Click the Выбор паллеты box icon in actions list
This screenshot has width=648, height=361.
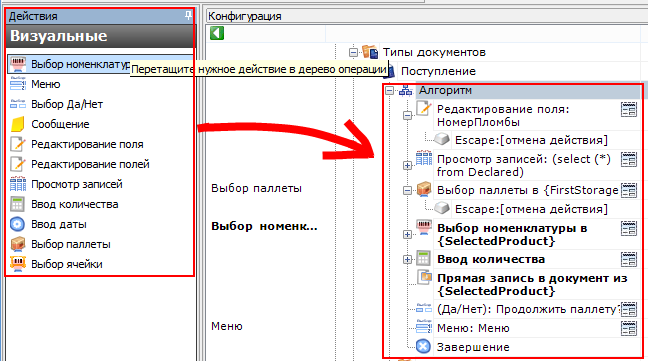tap(18, 244)
